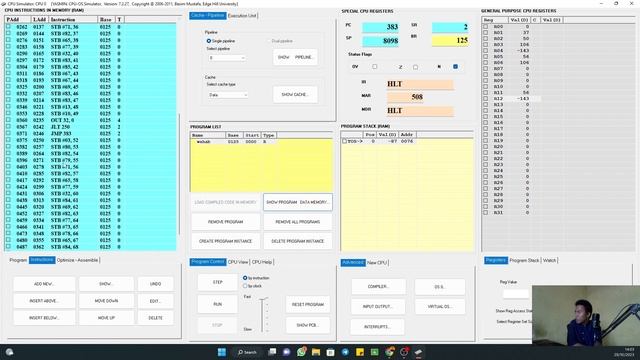Switch to the New CPU tab

point(377,262)
